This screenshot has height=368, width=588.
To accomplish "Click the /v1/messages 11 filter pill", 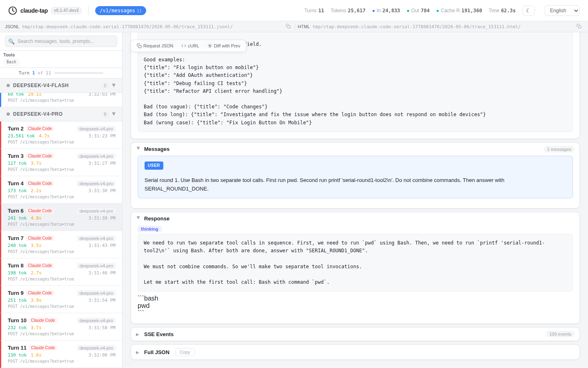I will tap(120, 11).
